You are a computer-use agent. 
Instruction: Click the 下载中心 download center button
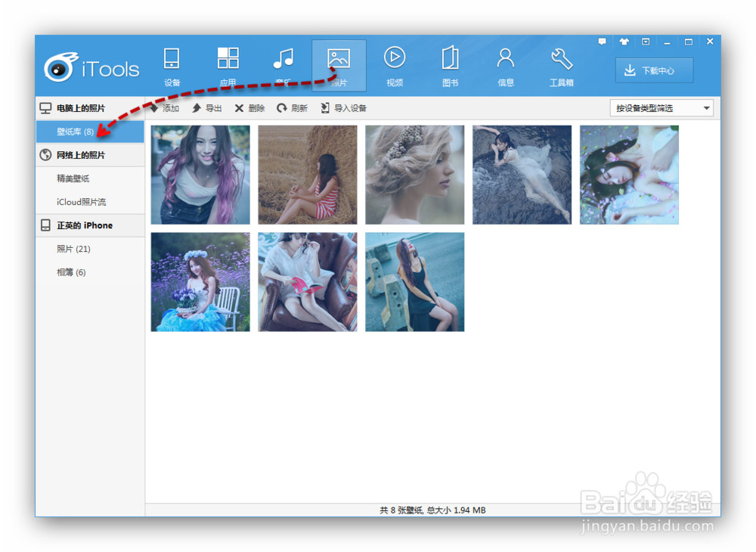point(655,70)
